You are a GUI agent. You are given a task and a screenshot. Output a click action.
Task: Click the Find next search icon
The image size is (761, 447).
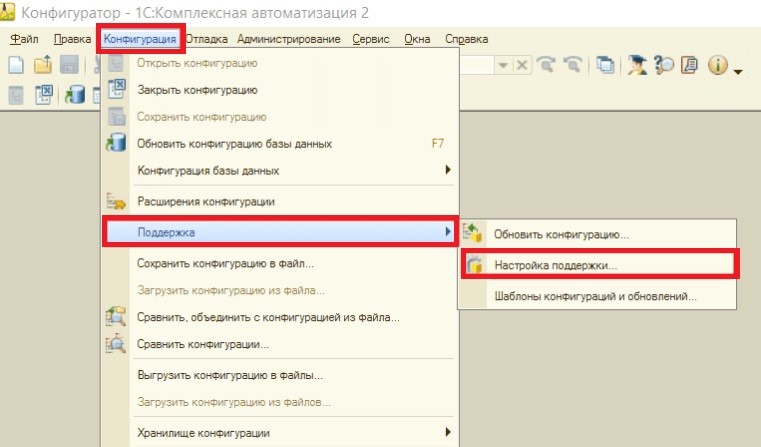[546, 65]
